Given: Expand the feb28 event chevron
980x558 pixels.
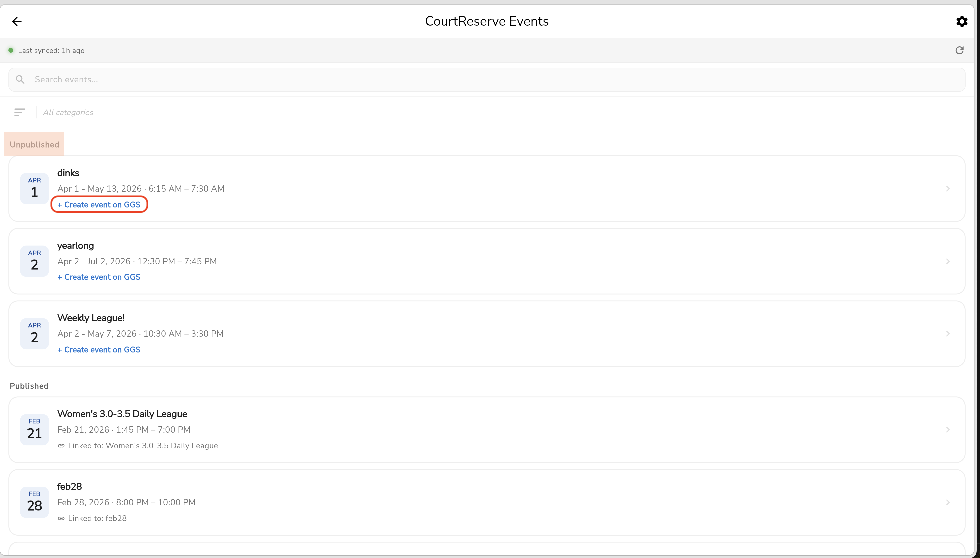Looking at the screenshot, I should click(948, 502).
